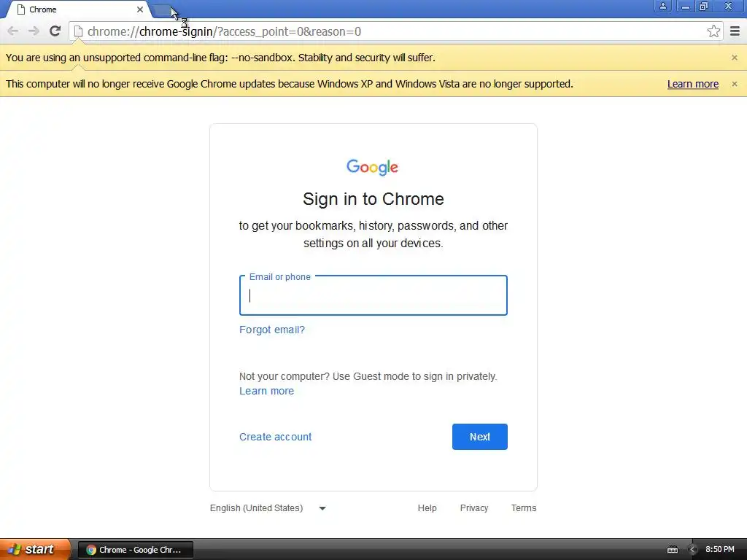Open the Chrome hamburger menu
The image size is (747, 560).
tap(735, 31)
